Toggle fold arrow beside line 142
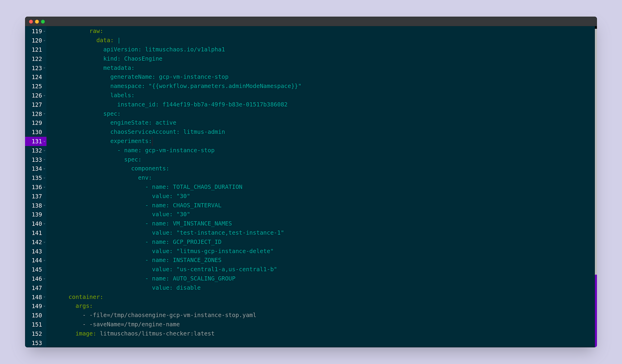Viewport: 622px width, 364px height. (44, 242)
